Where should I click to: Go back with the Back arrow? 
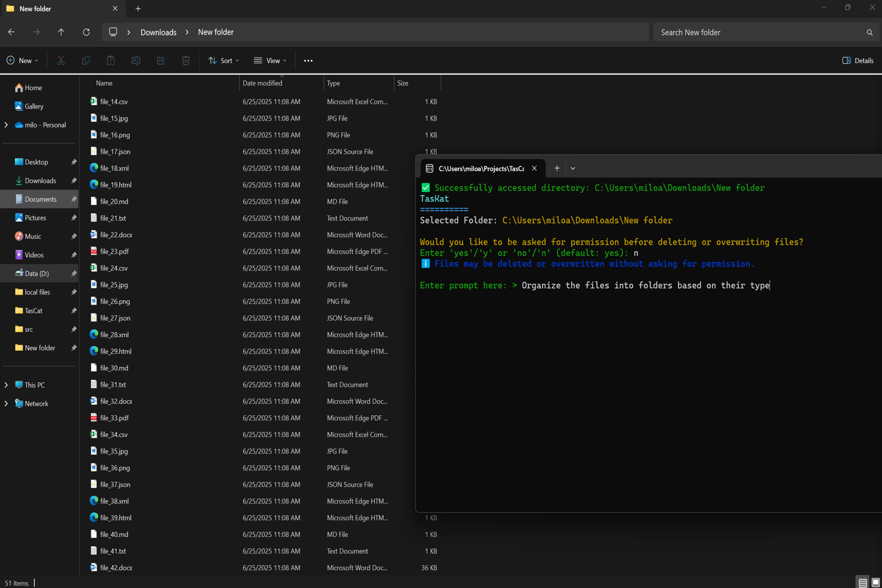pos(11,32)
